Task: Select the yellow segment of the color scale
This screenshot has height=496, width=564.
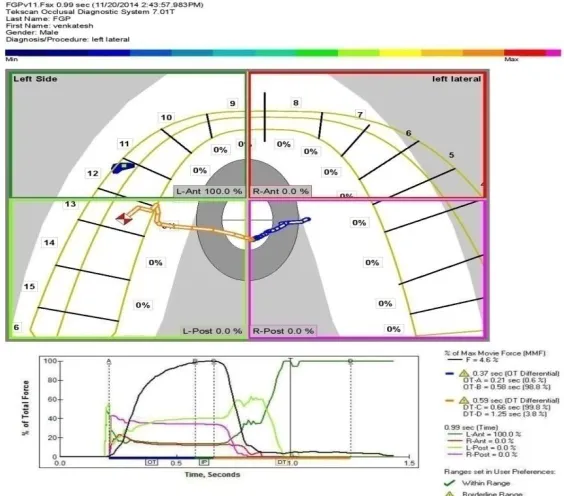Action: click(400, 53)
